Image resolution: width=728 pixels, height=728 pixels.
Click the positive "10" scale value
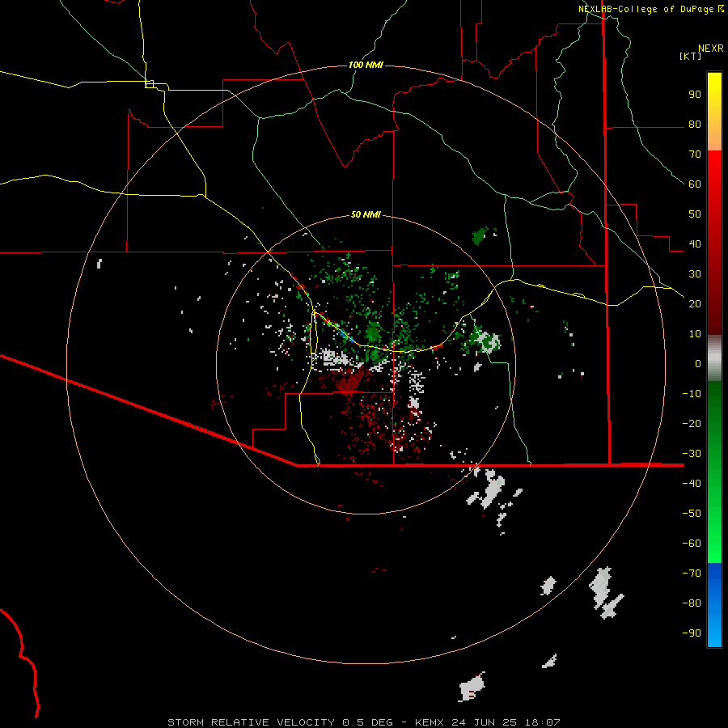point(695,334)
